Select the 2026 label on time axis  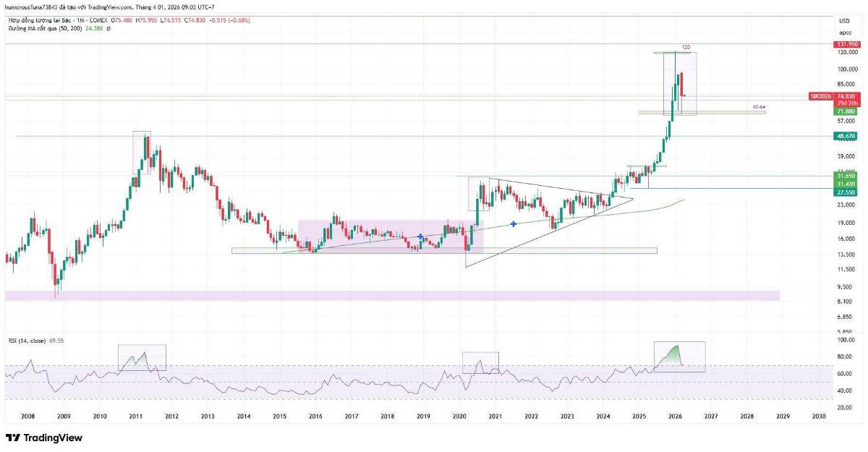pyautogui.click(x=675, y=417)
